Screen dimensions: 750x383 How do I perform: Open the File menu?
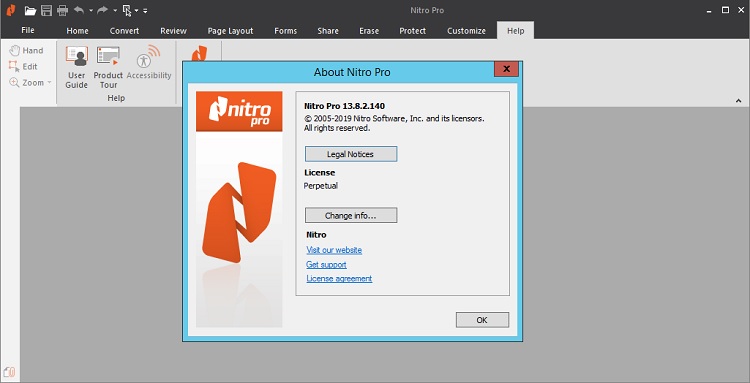click(x=28, y=30)
